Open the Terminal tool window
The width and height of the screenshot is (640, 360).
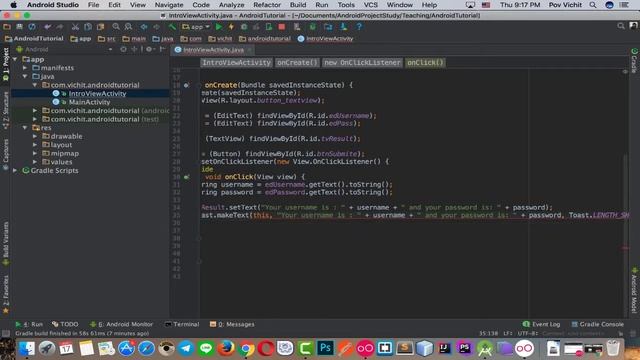(x=182, y=324)
